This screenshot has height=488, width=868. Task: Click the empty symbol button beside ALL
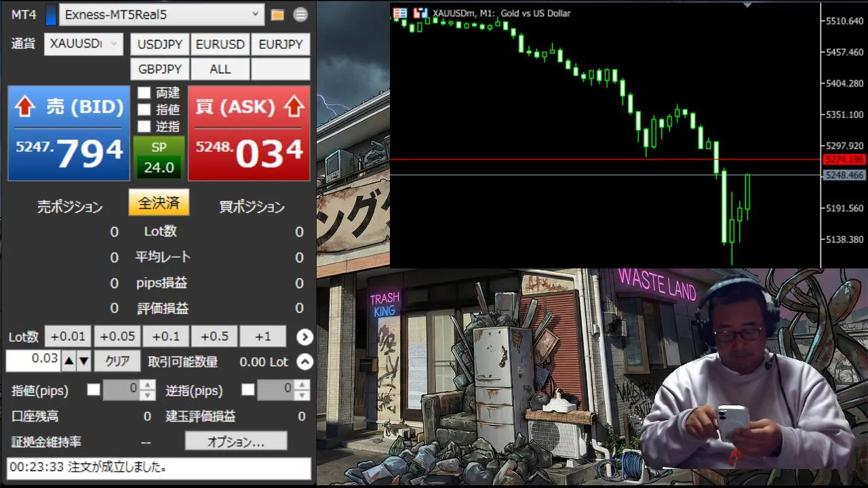(281, 69)
